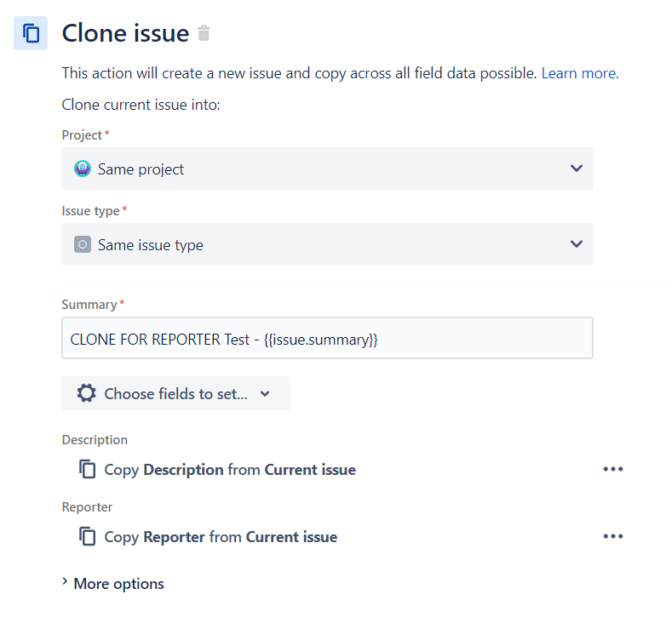Click the Same issue type icon
The height and width of the screenshot is (623, 672).
pyautogui.click(x=83, y=244)
